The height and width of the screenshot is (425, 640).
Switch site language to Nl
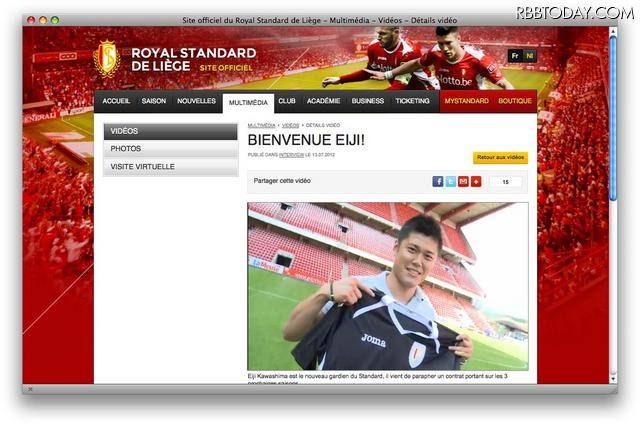tap(529, 56)
